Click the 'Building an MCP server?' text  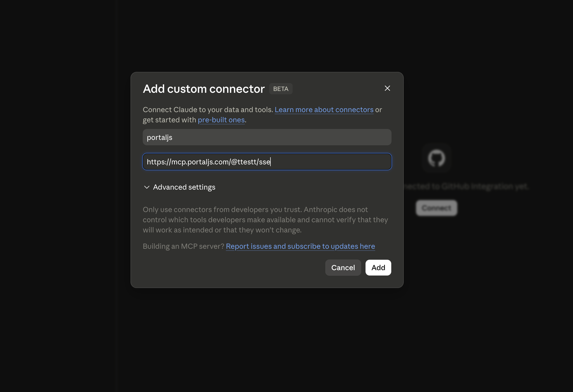coord(184,246)
